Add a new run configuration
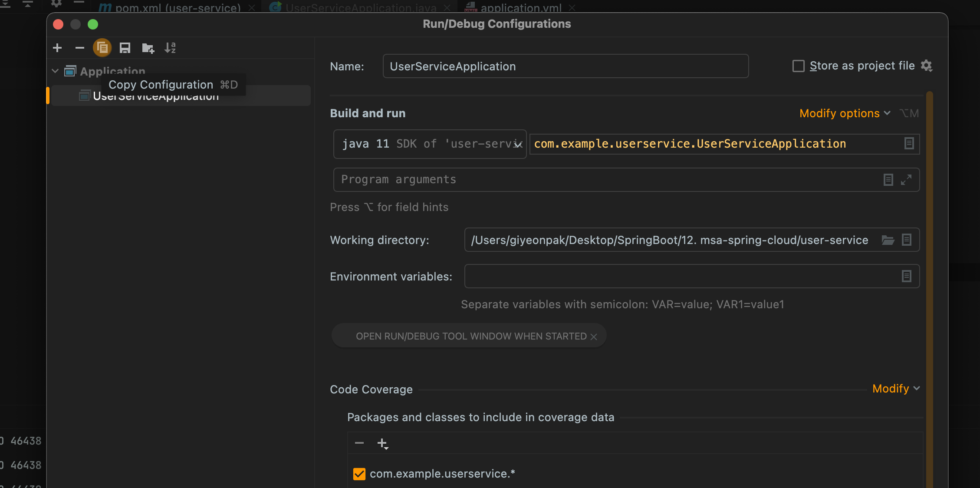This screenshot has width=980, height=488. 57,48
